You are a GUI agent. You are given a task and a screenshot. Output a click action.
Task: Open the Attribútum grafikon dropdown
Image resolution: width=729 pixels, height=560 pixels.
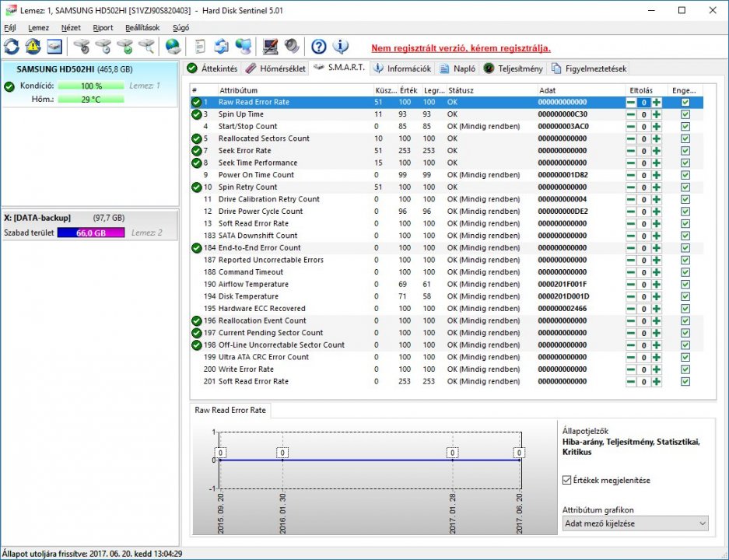click(x=635, y=524)
